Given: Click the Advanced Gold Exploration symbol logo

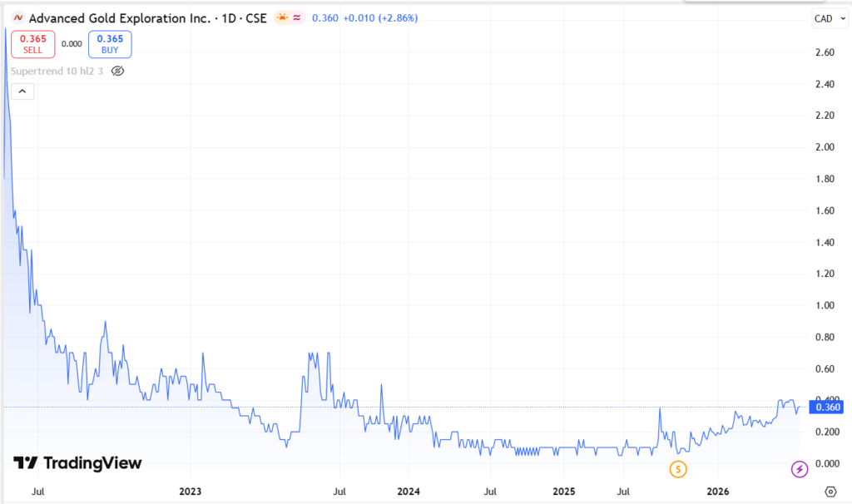Looking at the screenshot, I should tap(17, 17).
